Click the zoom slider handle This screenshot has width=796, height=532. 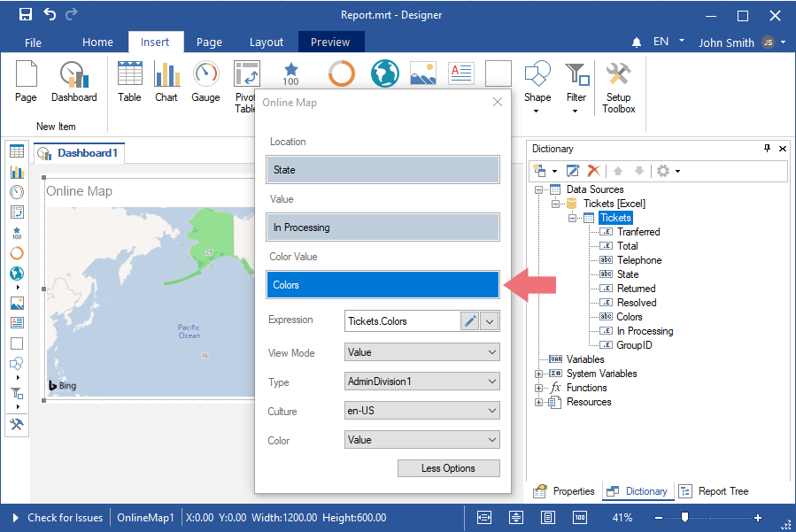point(684,518)
